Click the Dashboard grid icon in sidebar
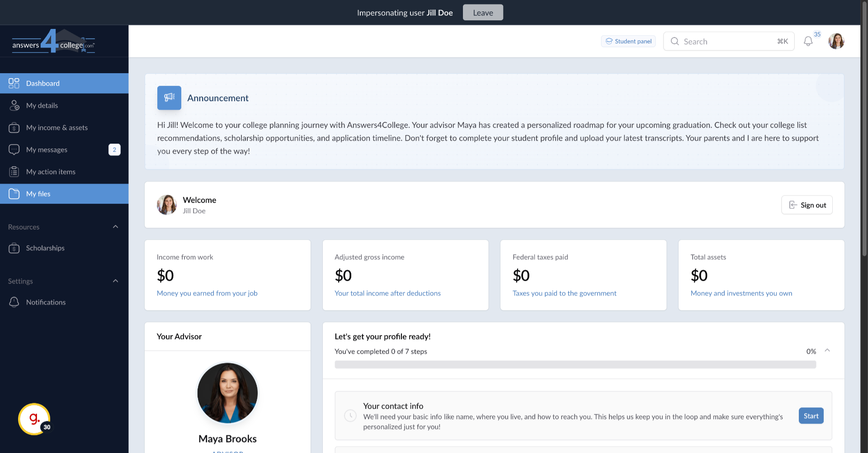Viewport: 868px width, 453px height. (x=14, y=83)
